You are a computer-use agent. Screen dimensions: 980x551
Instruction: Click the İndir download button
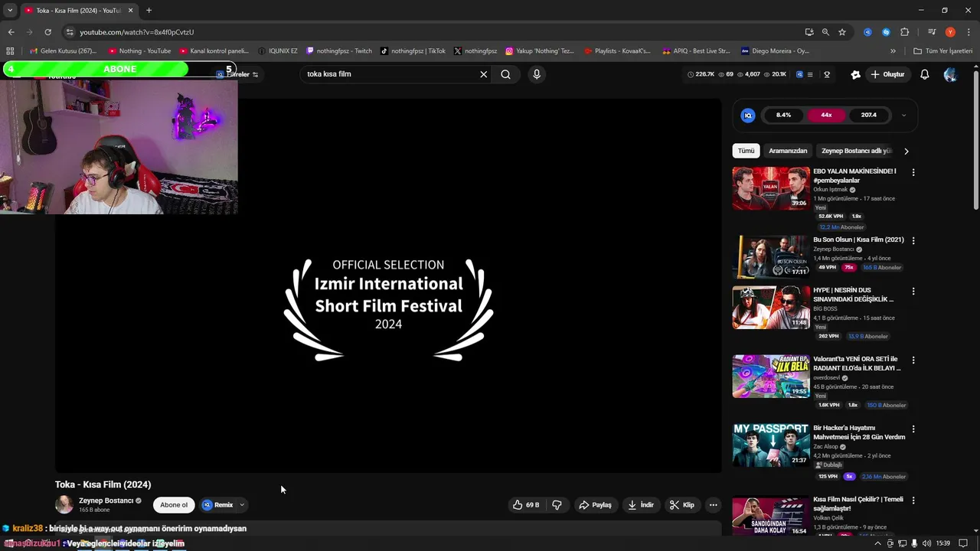pyautogui.click(x=641, y=505)
